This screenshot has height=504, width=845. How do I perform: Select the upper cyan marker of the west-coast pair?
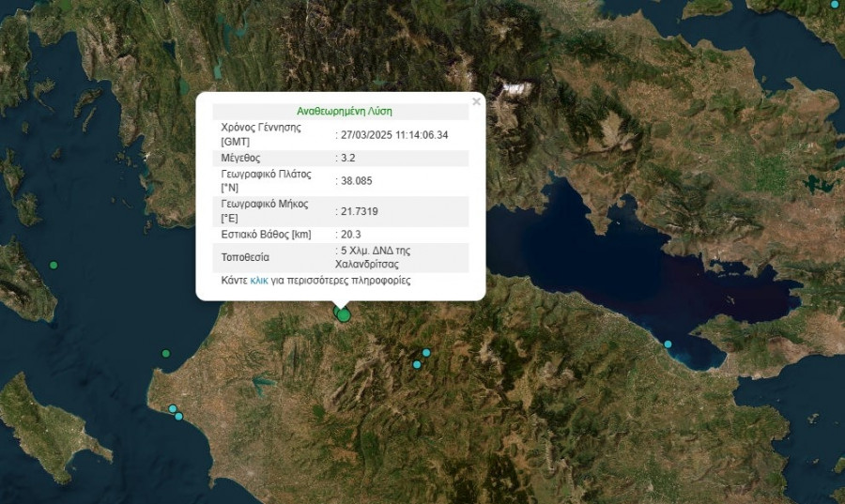[173, 408]
